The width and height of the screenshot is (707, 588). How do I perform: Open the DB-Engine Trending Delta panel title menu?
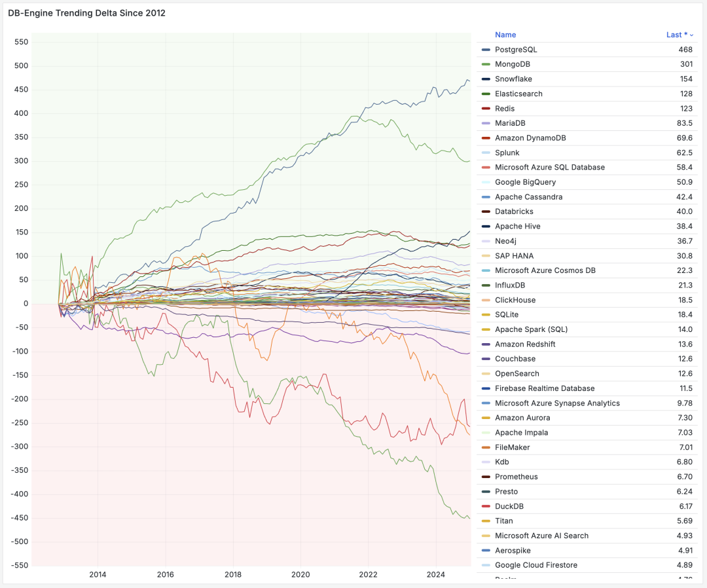pyautogui.click(x=86, y=13)
